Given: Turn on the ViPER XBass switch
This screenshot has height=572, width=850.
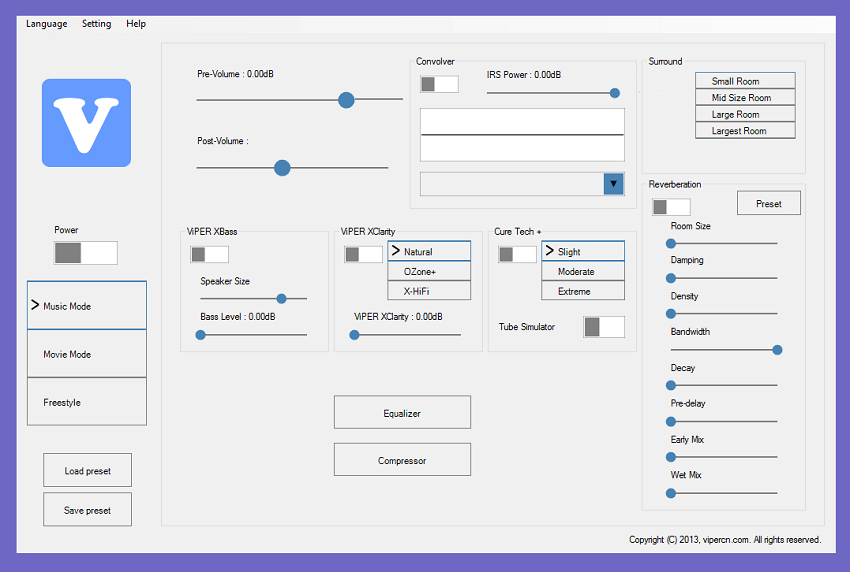Looking at the screenshot, I should tap(209, 254).
